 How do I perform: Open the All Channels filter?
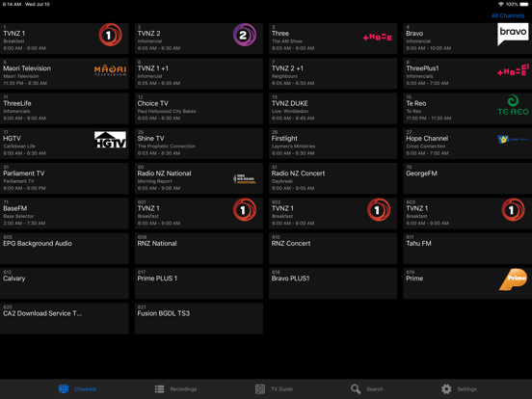pyautogui.click(x=508, y=15)
